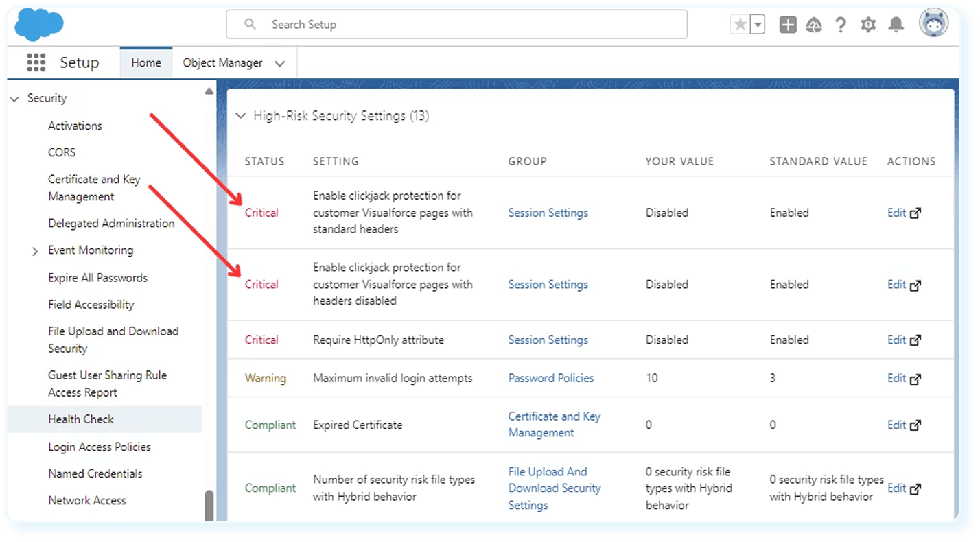Click the favorites star icon
Viewport: 980px width, 542px height.
[740, 25]
